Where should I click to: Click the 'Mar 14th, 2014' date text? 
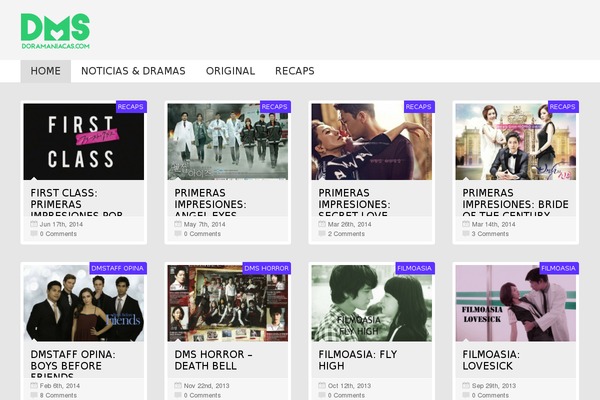pos(493,224)
